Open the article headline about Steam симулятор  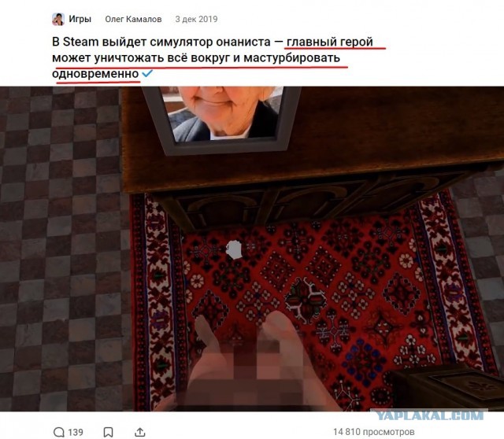pyautogui.click(x=213, y=57)
